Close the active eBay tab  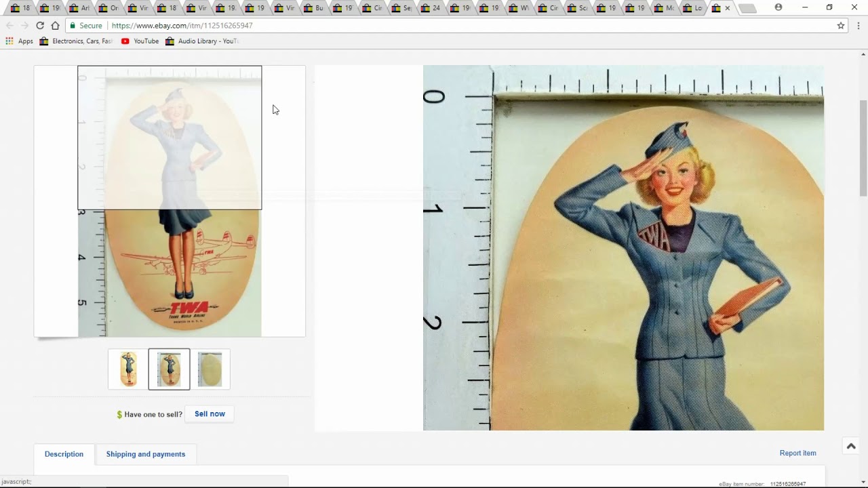point(728,8)
